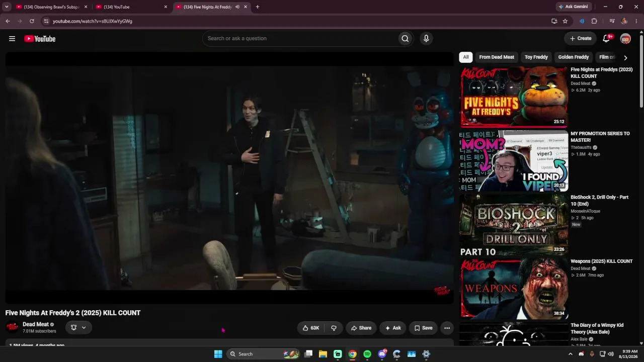This screenshot has height=362, width=644.
Task: Open Chrome extensions puzzle icon
Action: pos(594,21)
